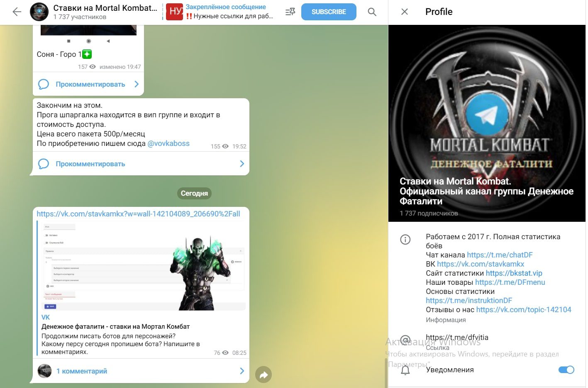Open the VK link preview image with the character

click(144, 265)
